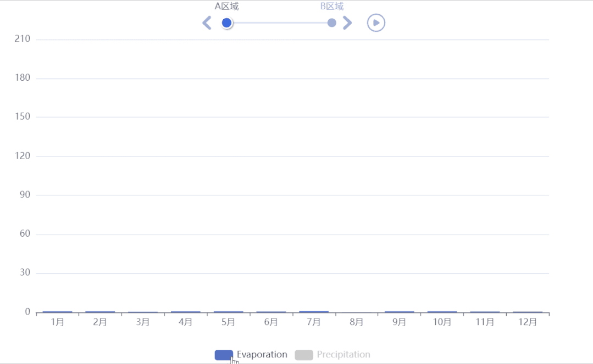Image resolution: width=593 pixels, height=364 pixels.
Task: Click the previous timeline arrow
Action: point(207,23)
